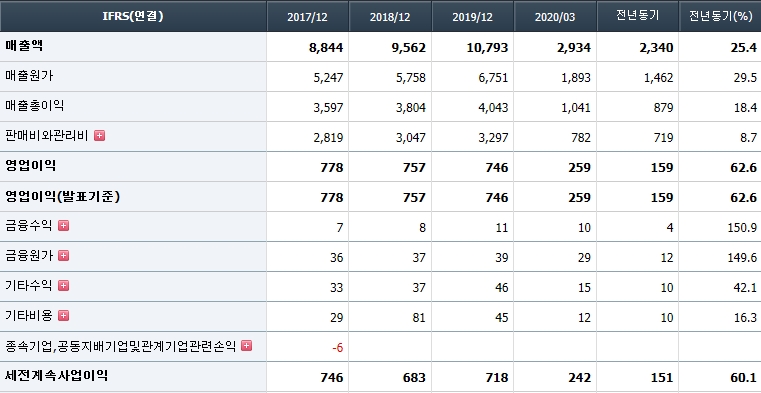Screen dimensions: 761x393
Task: Click the 전년동기 column header
Action: point(637,16)
